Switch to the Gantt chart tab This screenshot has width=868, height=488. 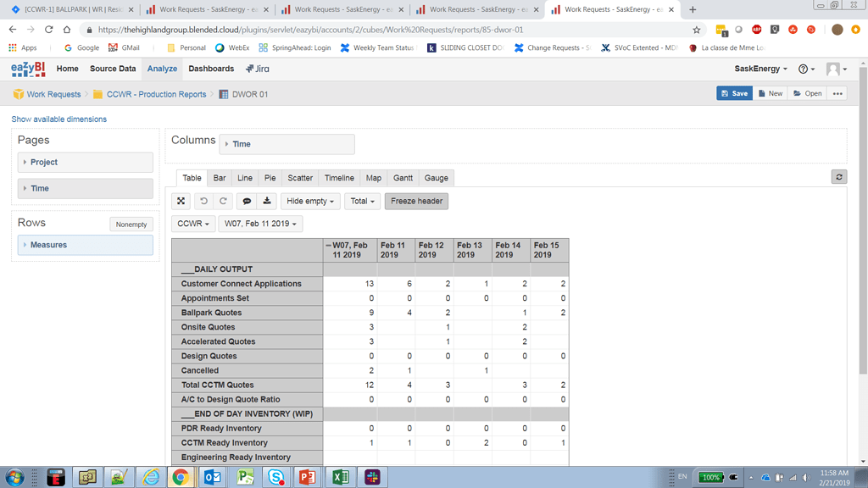[403, 178]
